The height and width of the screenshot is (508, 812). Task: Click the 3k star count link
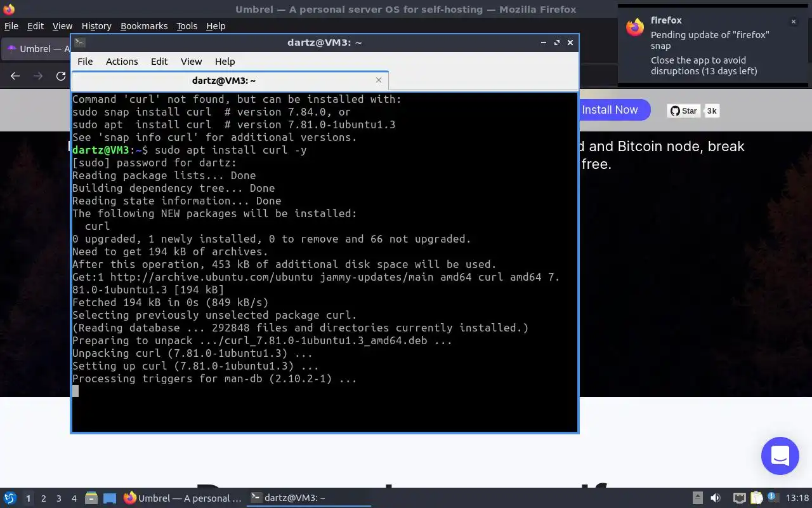712,110
